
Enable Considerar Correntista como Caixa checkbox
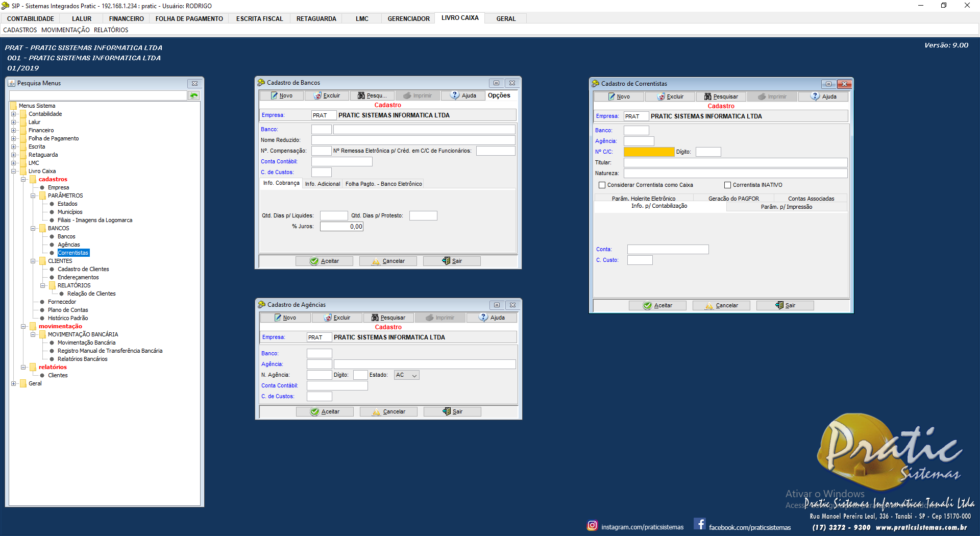click(x=602, y=185)
